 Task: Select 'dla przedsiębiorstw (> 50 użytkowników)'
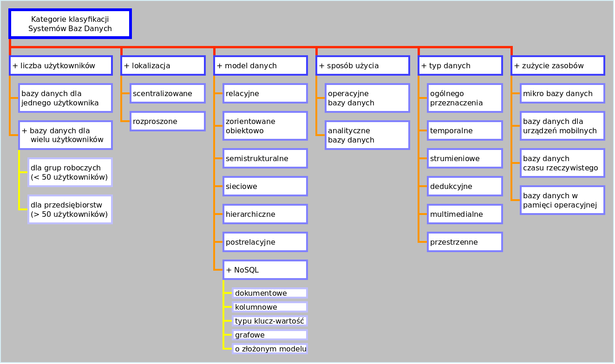(70, 209)
